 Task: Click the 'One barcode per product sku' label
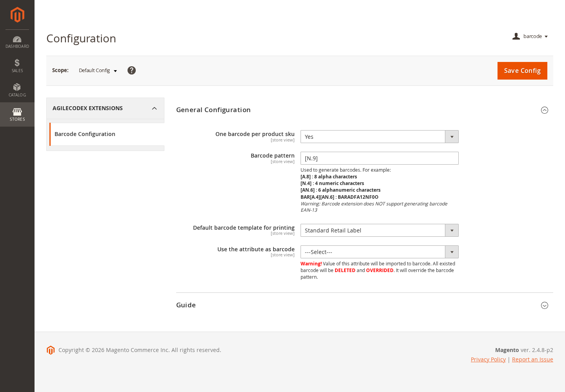255,134
